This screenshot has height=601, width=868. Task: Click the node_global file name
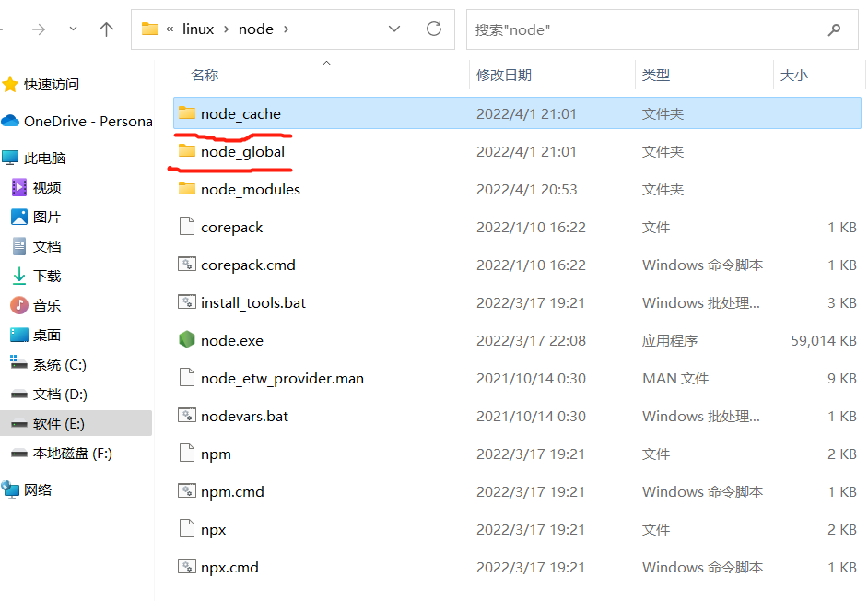click(x=242, y=152)
